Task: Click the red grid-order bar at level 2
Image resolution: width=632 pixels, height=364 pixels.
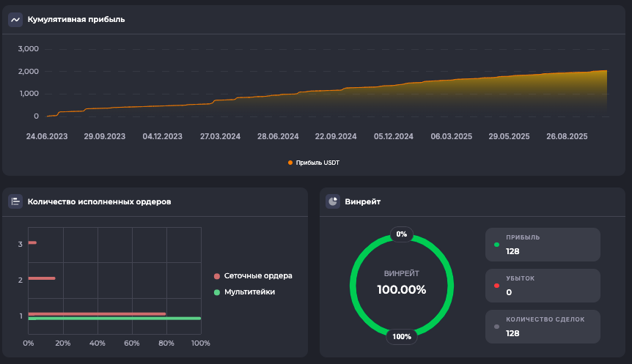Action: pyautogui.click(x=42, y=278)
